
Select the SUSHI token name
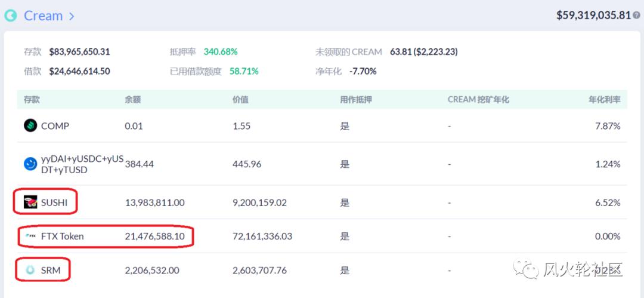tap(54, 202)
